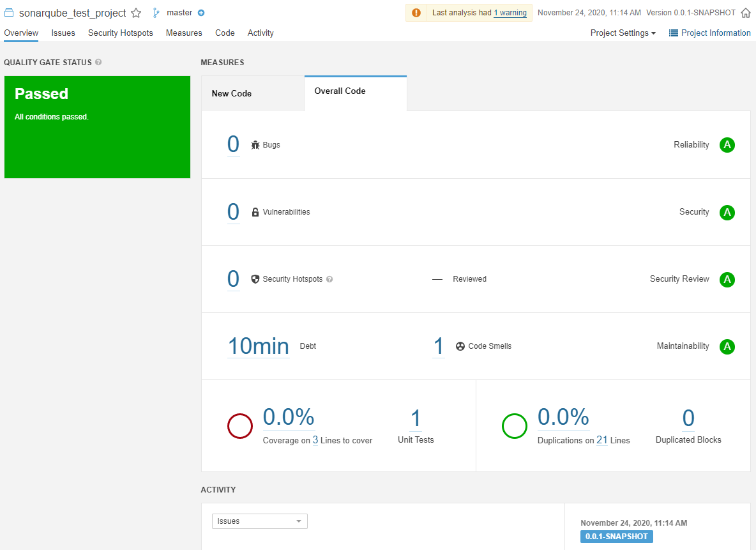The height and width of the screenshot is (550, 756).
Task: Star the sonarqube_test_project as favorite
Action: pyautogui.click(x=137, y=13)
